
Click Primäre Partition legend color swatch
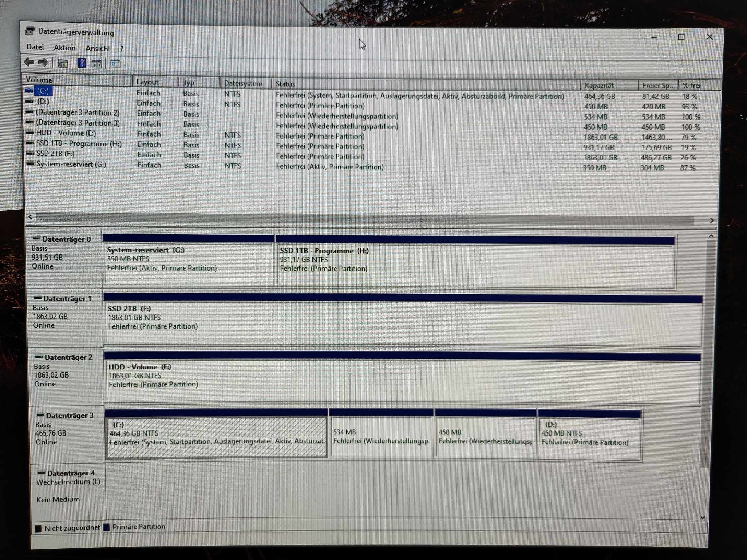107,527
